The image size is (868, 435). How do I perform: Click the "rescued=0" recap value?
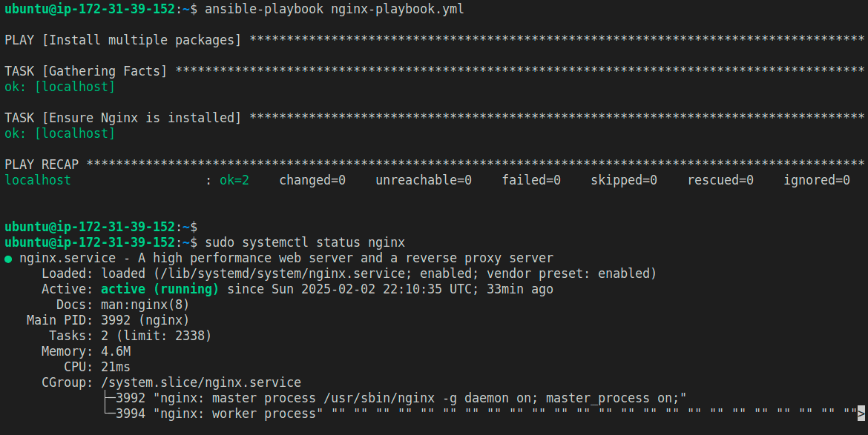click(720, 180)
